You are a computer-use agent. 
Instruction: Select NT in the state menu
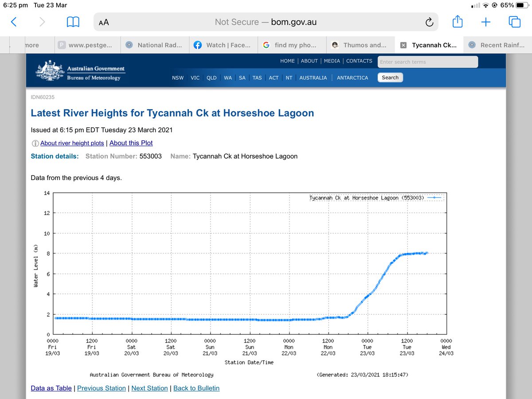pos(289,78)
